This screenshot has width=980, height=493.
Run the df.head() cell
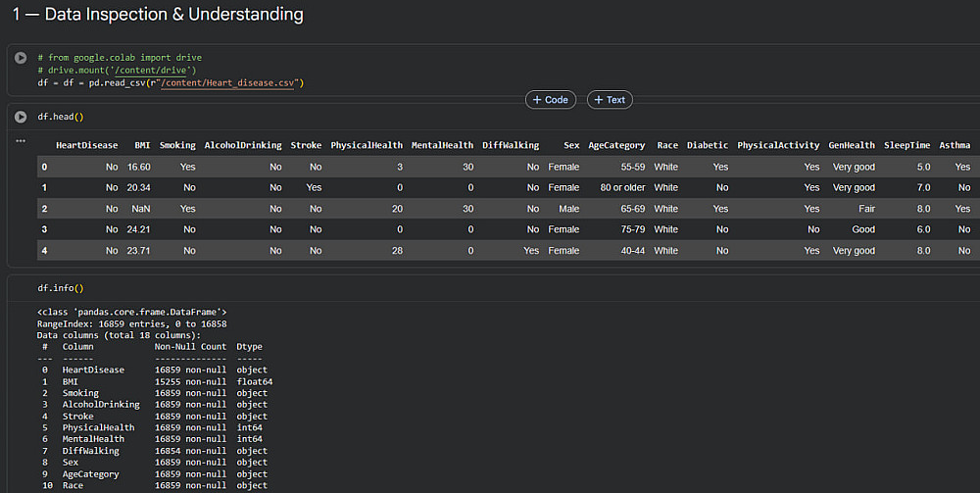coord(21,117)
